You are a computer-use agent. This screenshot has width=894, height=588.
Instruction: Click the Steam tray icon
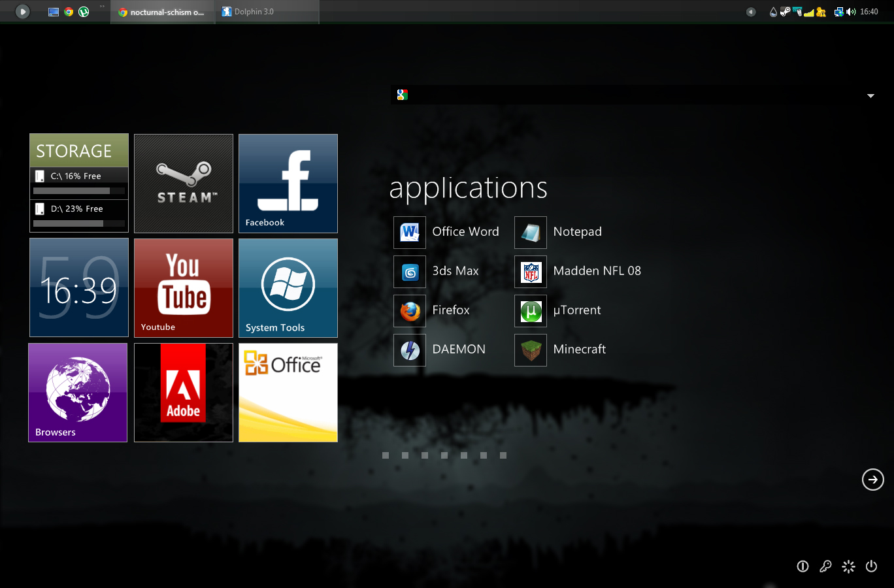785,12
